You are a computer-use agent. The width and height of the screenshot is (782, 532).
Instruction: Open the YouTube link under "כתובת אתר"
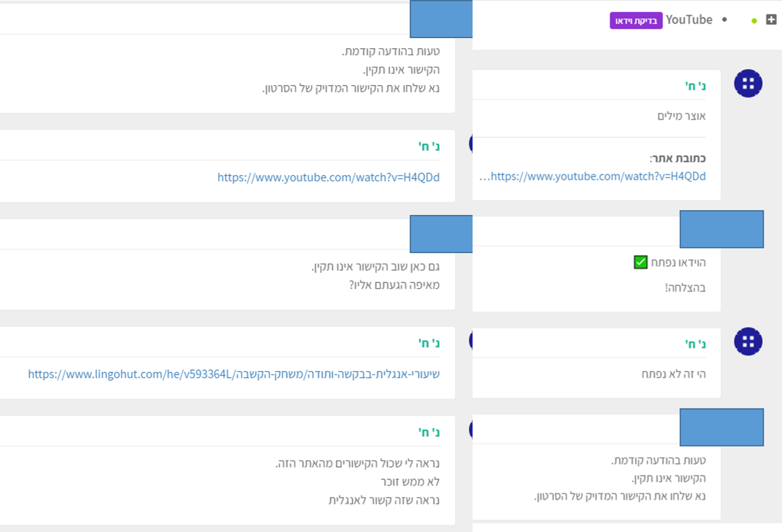click(597, 177)
